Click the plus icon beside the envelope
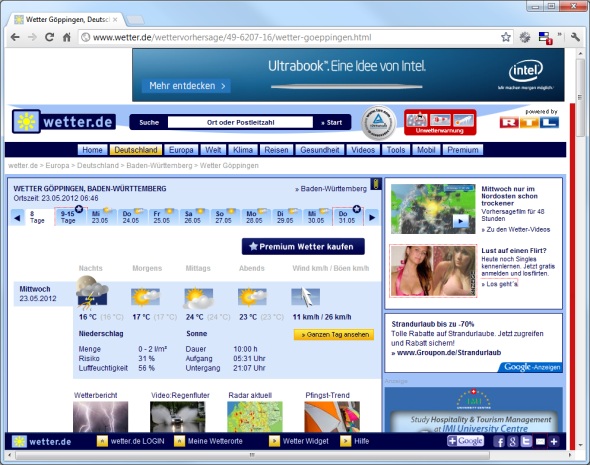 [x=554, y=441]
